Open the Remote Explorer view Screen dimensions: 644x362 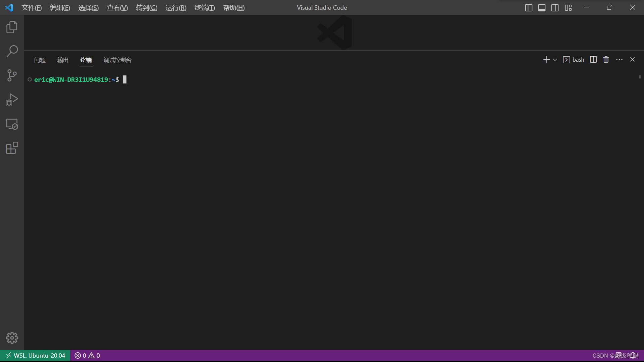coord(12,124)
